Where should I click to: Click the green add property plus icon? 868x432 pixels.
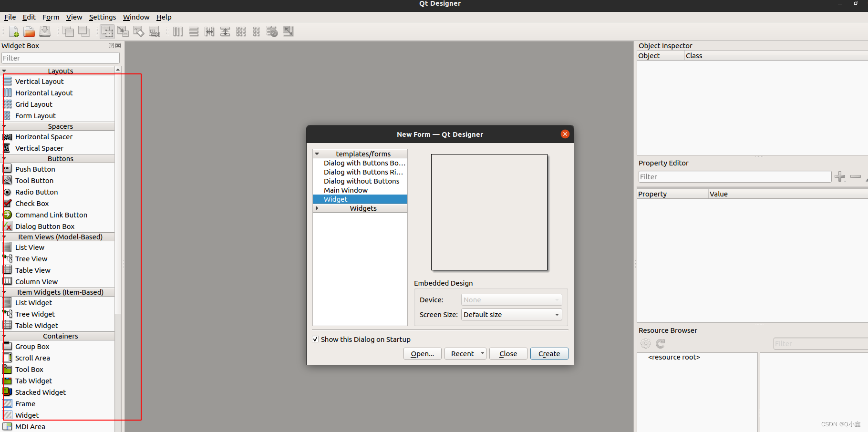tap(840, 176)
